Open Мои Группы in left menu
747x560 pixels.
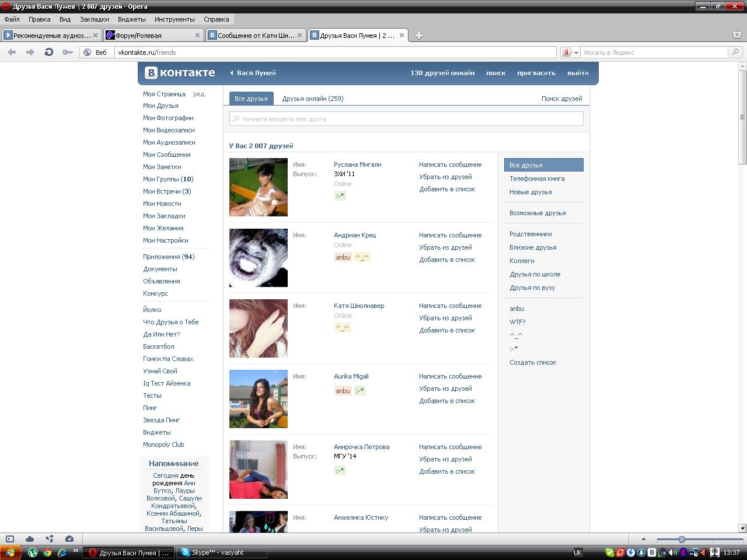[168, 179]
